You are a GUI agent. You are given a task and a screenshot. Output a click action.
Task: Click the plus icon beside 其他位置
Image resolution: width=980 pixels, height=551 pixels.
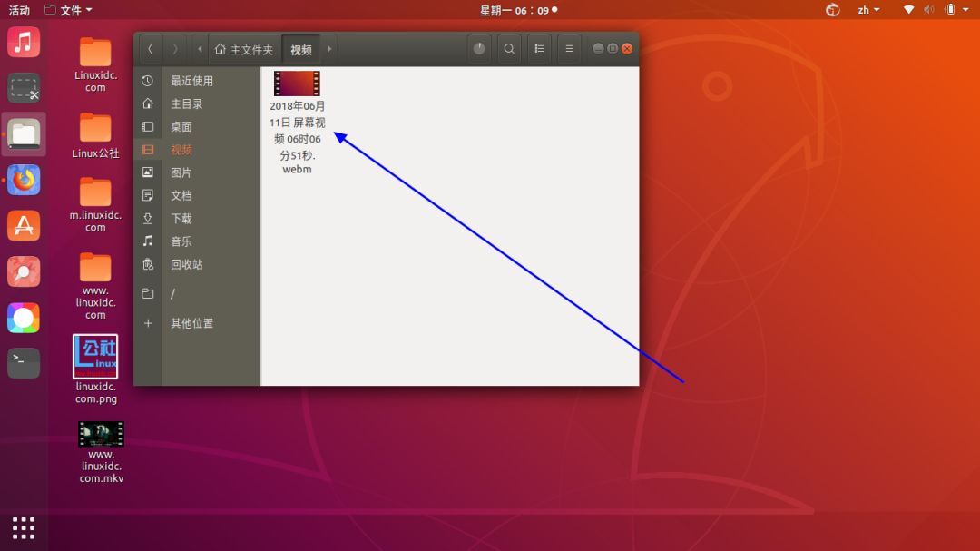pyautogui.click(x=148, y=323)
